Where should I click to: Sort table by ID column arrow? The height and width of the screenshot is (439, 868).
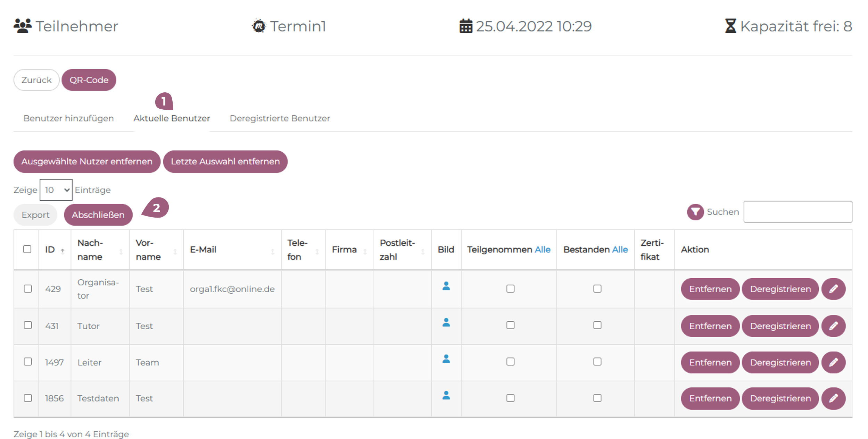63,251
